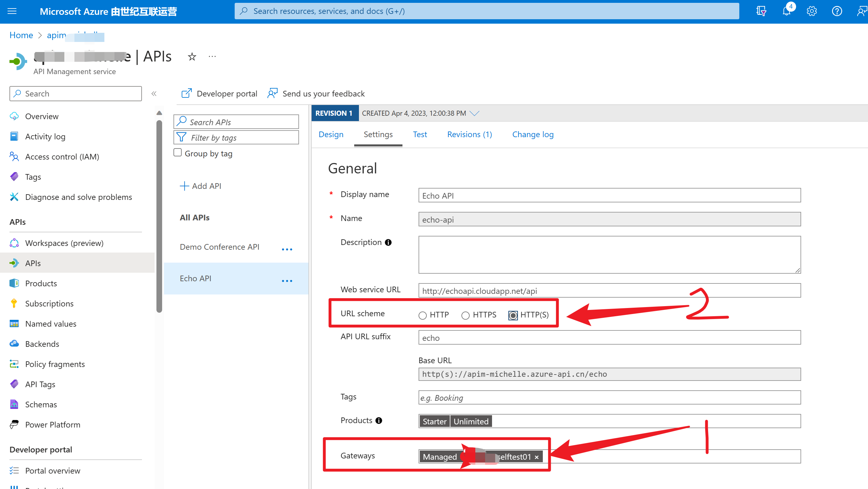
Task: Open the hamburger portal menu
Action: 12,11
